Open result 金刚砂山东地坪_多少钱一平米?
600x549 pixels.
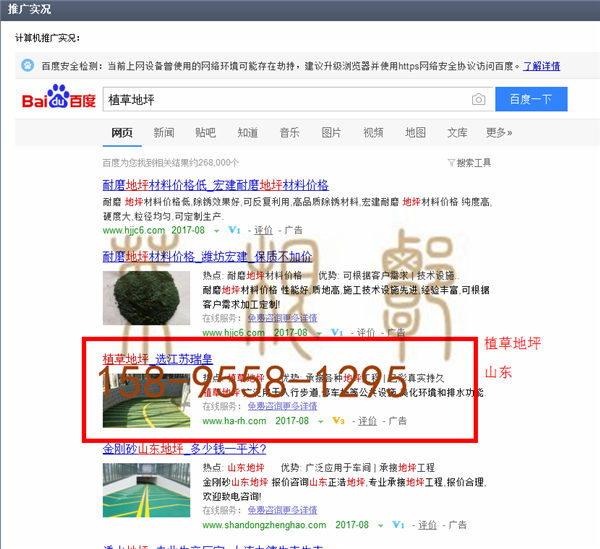coord(184,449)
